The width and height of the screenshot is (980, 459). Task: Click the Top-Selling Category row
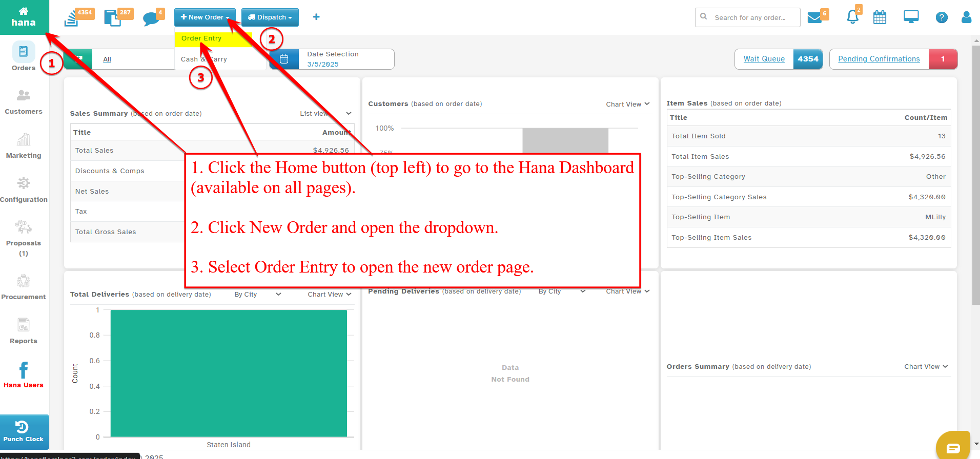tap(809, 177)
